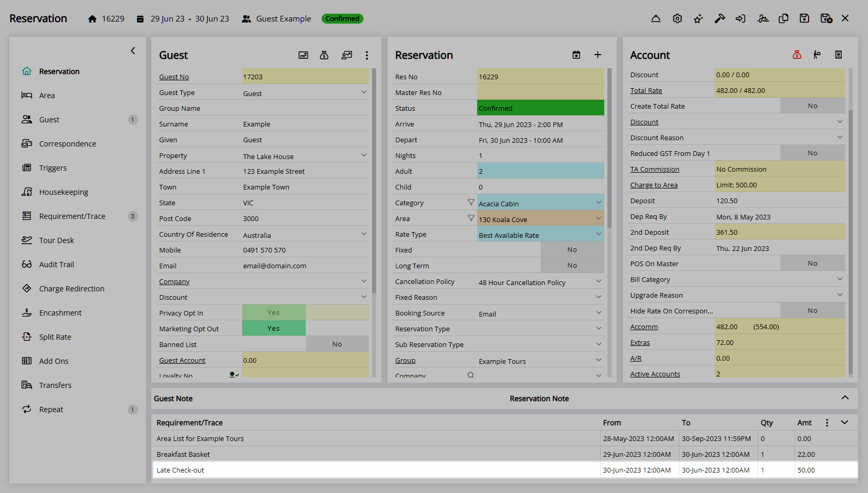Click the filter icon next to Category
868x493 pixels.
click(x=471, y=202)
